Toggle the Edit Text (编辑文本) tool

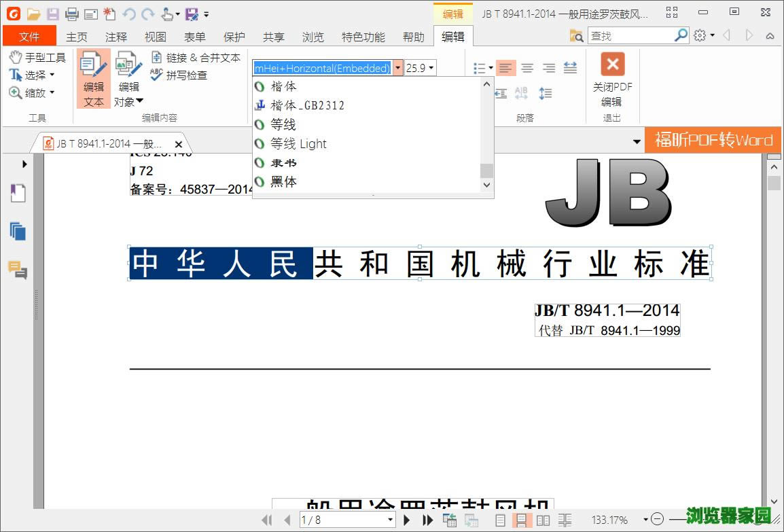click(x=94, y=79)
